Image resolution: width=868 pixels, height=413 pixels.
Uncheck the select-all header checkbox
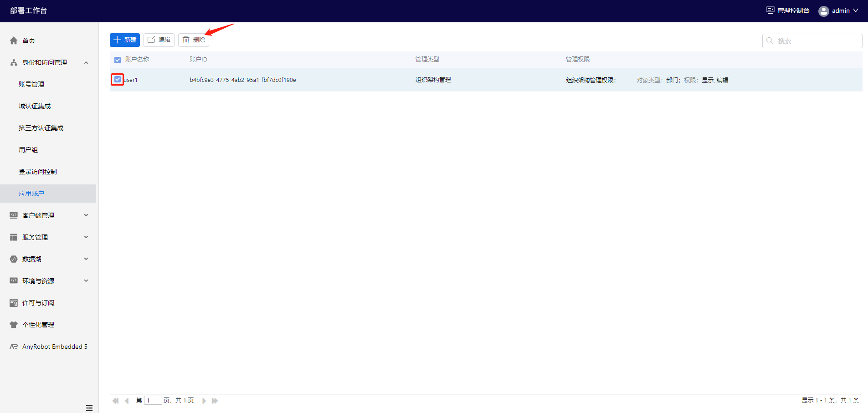pos(118,60)
